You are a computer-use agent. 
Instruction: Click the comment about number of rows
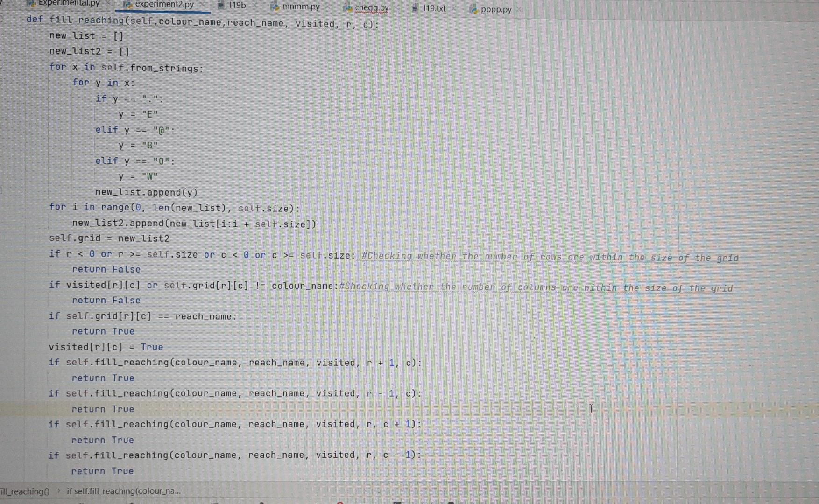550,257
